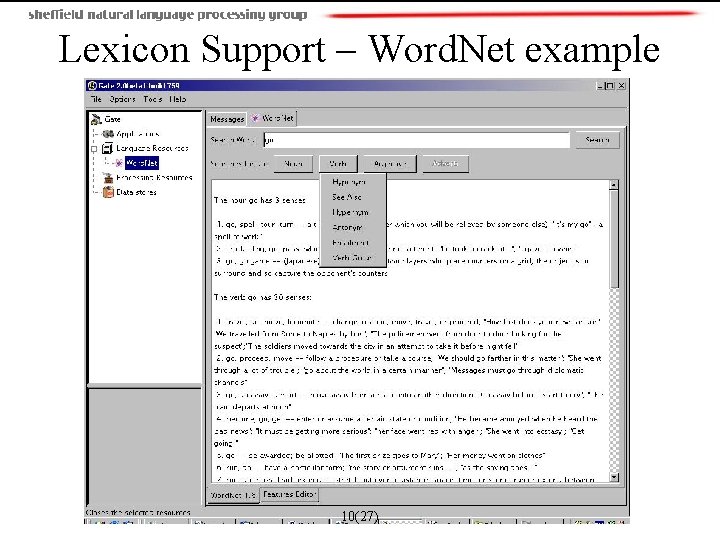Click in the Search Word input field
Viewport: 720px width, 540px height.
(416, 140)
